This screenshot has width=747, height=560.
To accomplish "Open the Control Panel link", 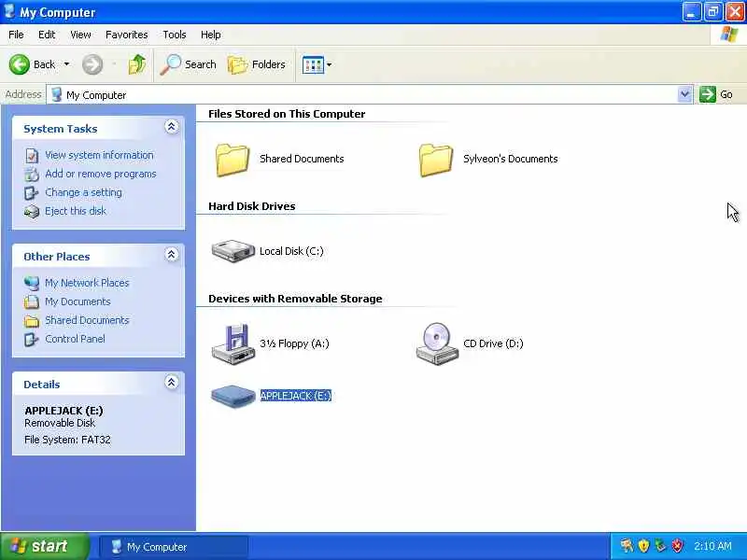I will 75,339.
